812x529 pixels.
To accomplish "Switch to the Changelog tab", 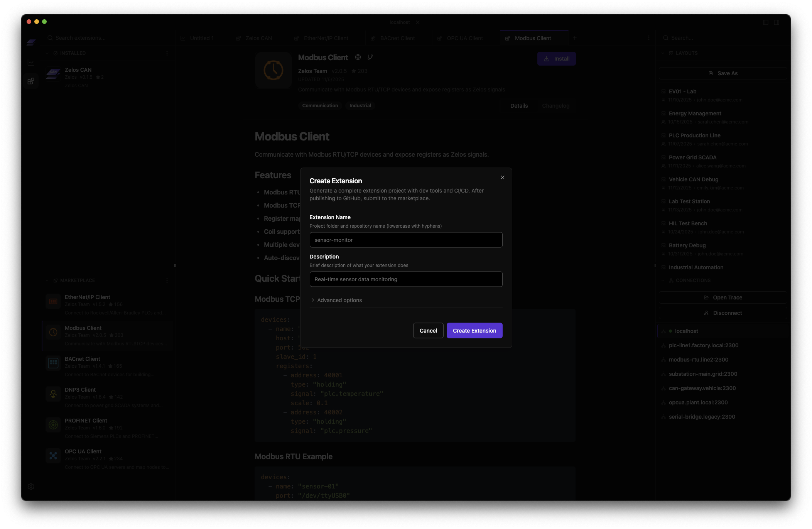I will point(555,105).
